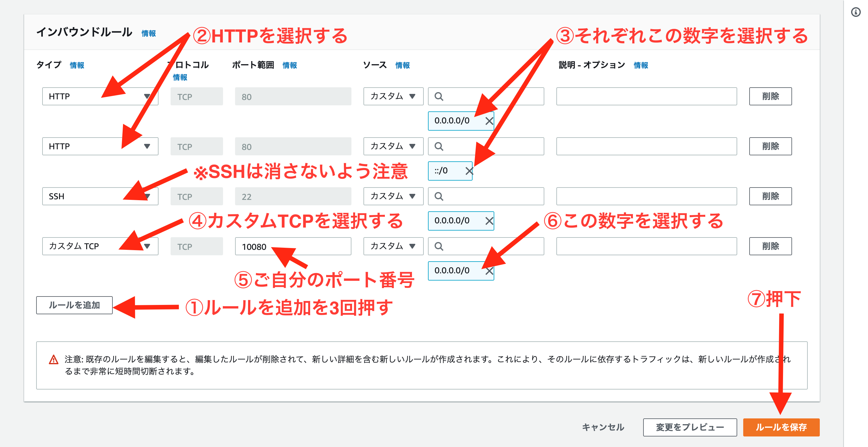Image resolution: width=868 pixels, height=447 pixels.
Task: Remove the 0.0.0.0/0 tag from custom TCP rule
Action: (489, 271)
